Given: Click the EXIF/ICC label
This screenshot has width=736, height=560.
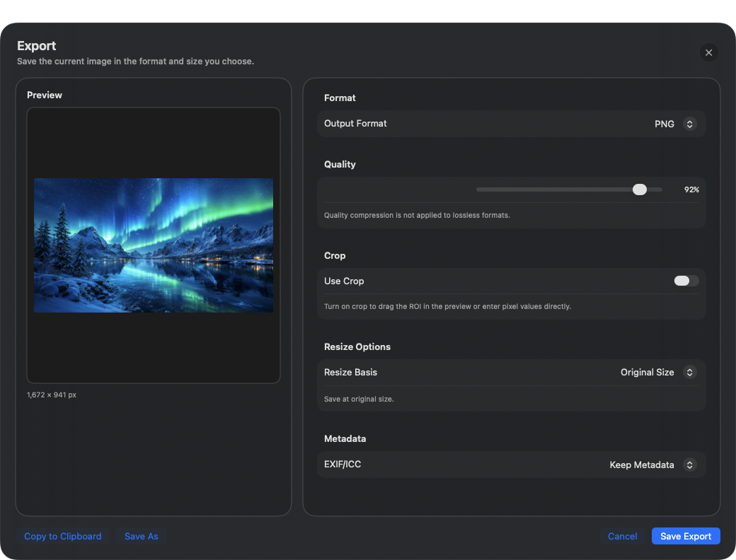Looking at the screenshot, I should coord(343,464).
